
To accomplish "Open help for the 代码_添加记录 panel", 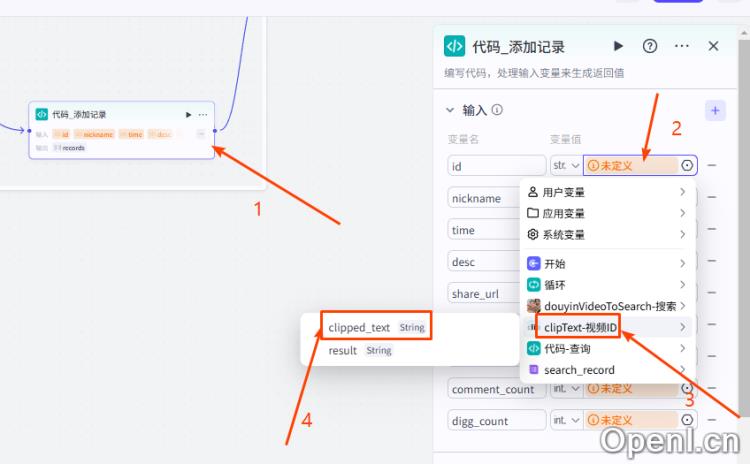I will click(650, 46).
